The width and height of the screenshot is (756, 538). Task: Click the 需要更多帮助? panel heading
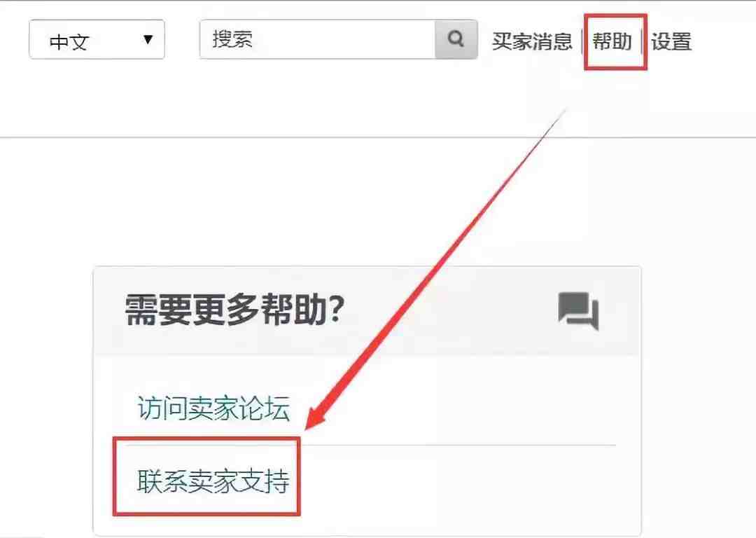[x=234, y=310]
